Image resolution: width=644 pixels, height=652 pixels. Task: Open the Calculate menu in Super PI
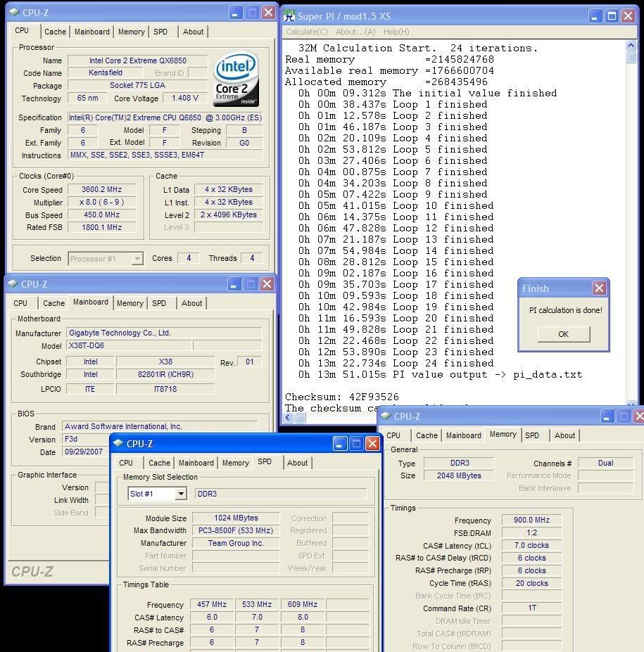(305, 32)
